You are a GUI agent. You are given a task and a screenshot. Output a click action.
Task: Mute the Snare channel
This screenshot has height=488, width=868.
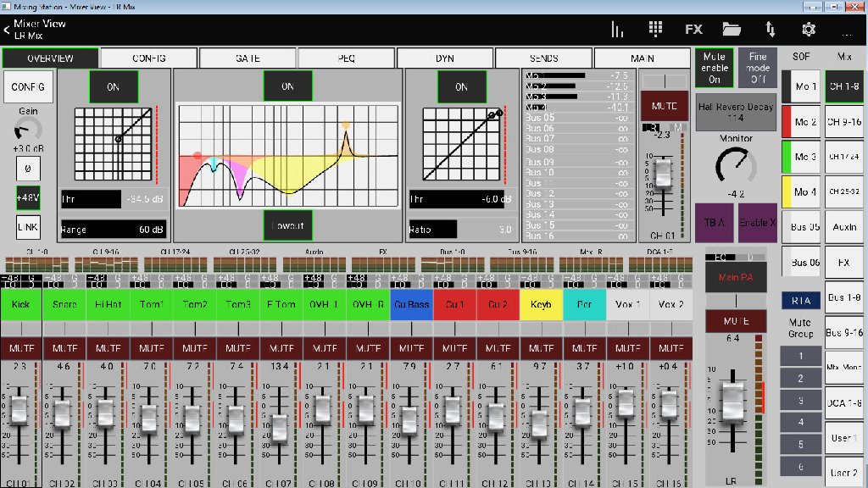coord(64,348)
